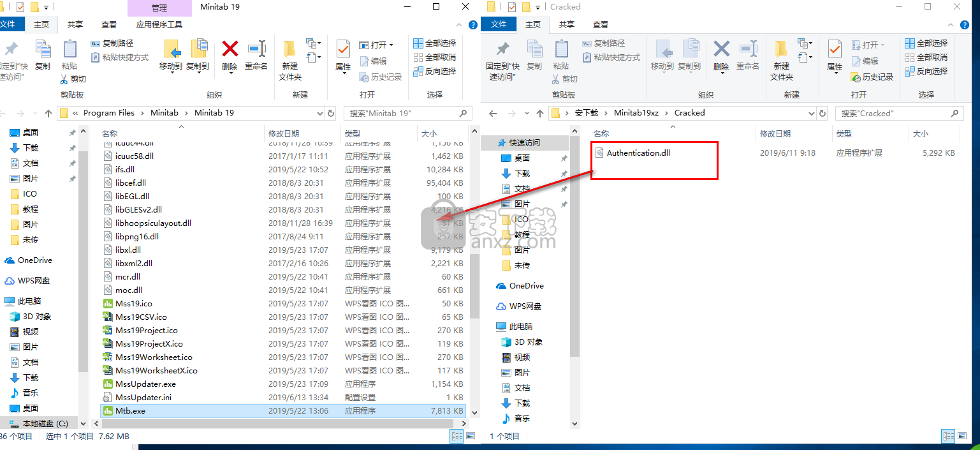Click the 搜索"Cracked" search box
This screenshot has height=450, width=980.
[x=900, y=113]
